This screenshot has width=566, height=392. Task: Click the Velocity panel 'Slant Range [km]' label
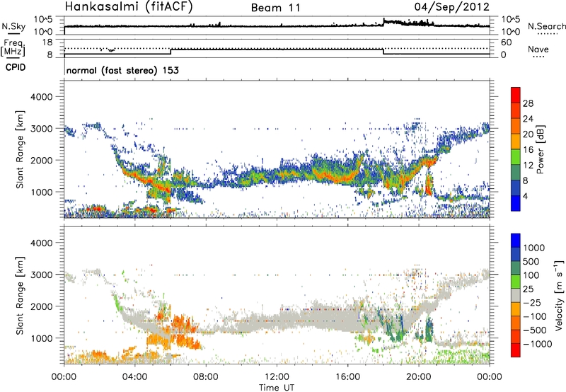click(x=20, y=296)
